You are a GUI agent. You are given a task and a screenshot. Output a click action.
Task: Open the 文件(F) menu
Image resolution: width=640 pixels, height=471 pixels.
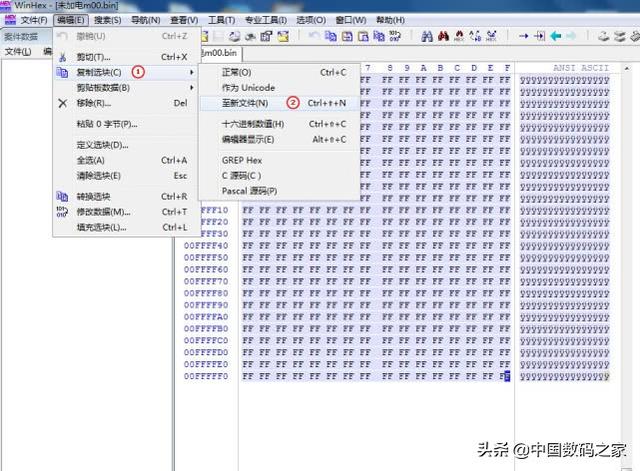click(34, 20)
